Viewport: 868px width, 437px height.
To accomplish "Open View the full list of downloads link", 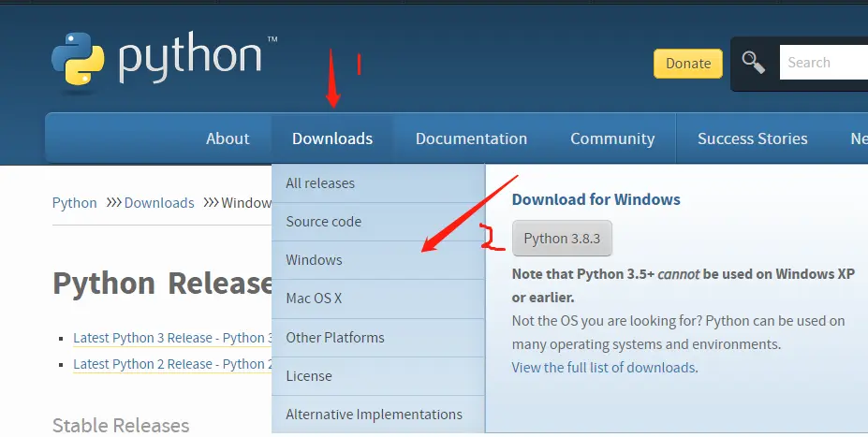I will [x=605, y=368].
